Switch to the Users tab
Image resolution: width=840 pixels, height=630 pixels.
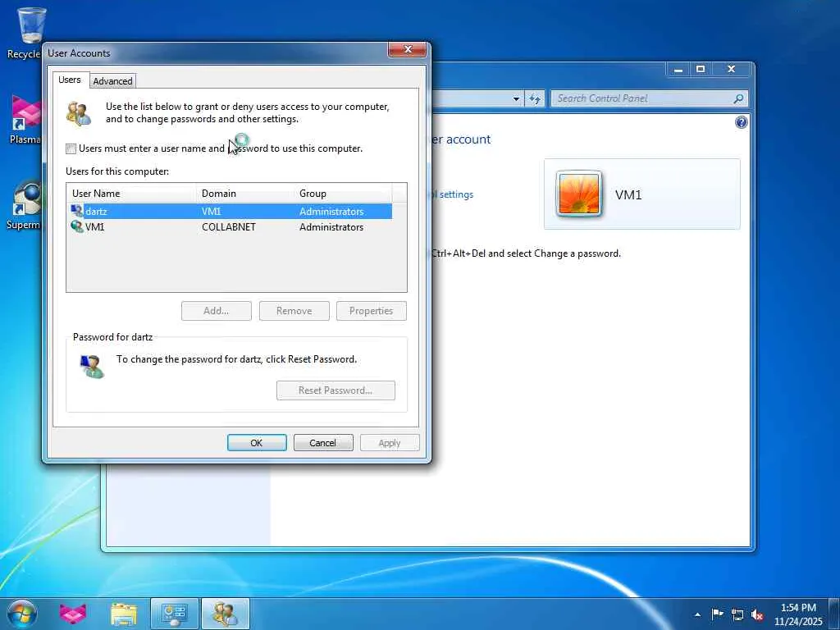pyautogui.click(x=70, y=80)
